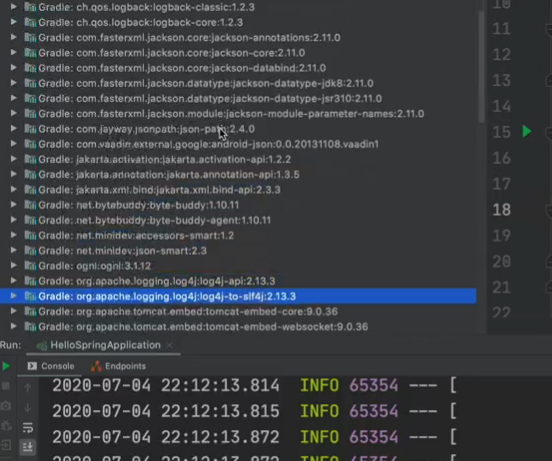The height and width of the screenshot is (461, 552).
Task: Expand the logback-core:1.2.3 library node
Action: 13,22
